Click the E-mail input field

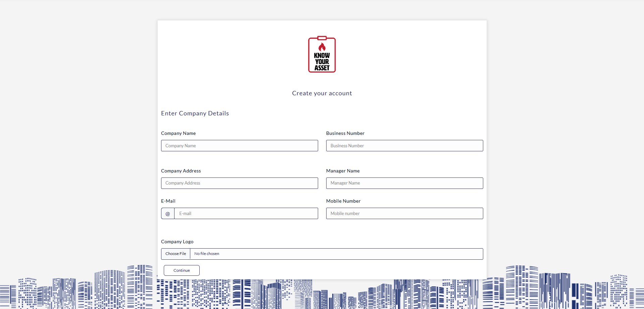[x=246, y=214]
